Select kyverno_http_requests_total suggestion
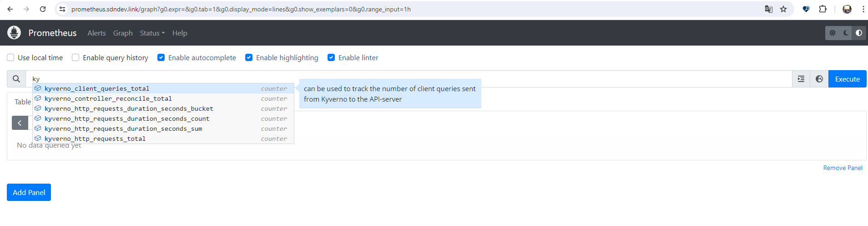The width and height of the screenshot is (868, 226). click(x=163, y=139)
